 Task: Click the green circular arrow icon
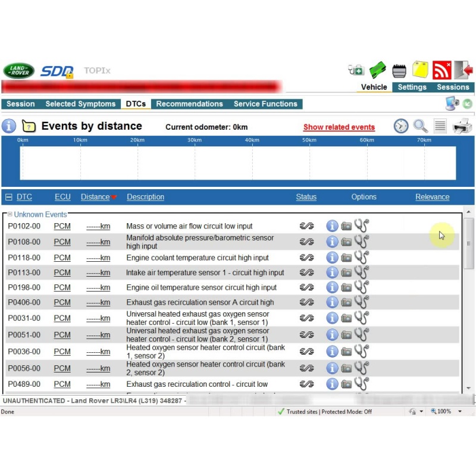pos(468,104)
